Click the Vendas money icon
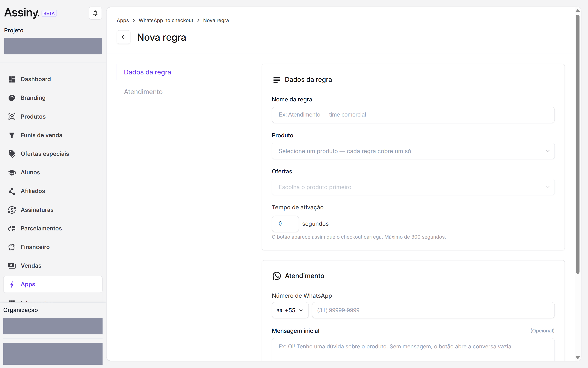This screenshot has height=368, width=588. pos(12,266)
